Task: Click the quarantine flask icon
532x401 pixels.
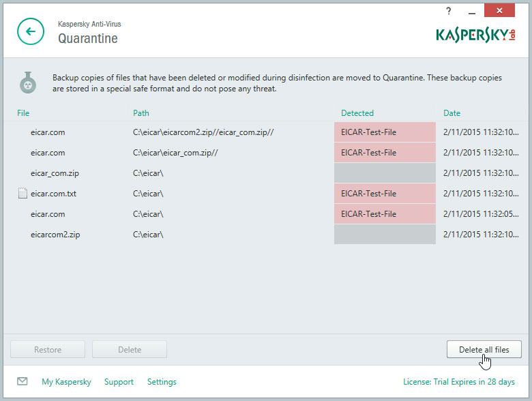Action: click(x=28, y=83)
